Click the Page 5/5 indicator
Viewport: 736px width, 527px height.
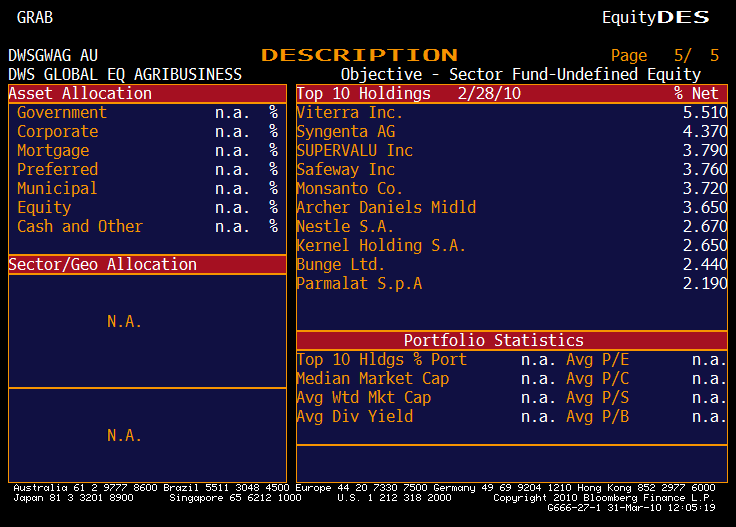665,55
